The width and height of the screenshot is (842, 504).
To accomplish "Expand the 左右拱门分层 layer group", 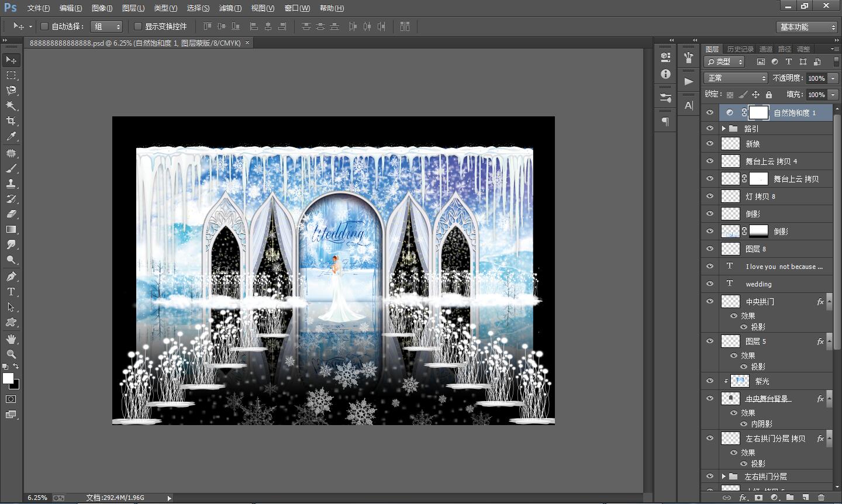I will pyautogui.click(x=724, y=477).
